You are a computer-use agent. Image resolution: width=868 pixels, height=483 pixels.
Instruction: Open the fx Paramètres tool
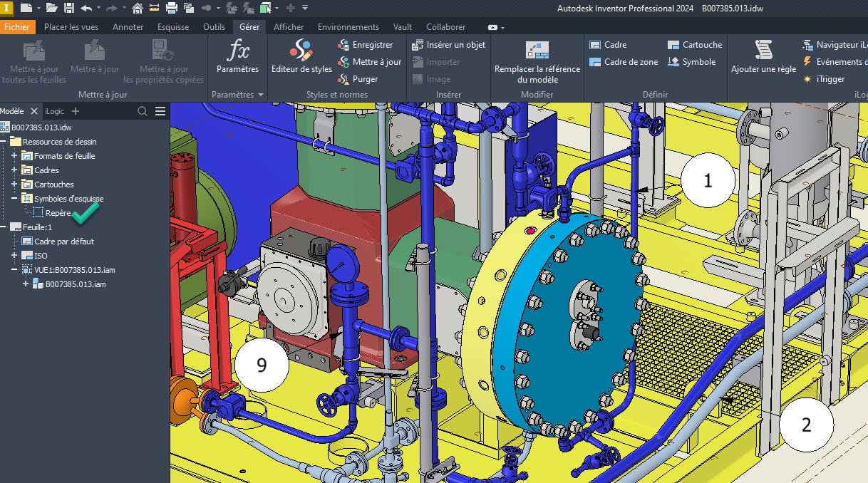pos(237,57)
